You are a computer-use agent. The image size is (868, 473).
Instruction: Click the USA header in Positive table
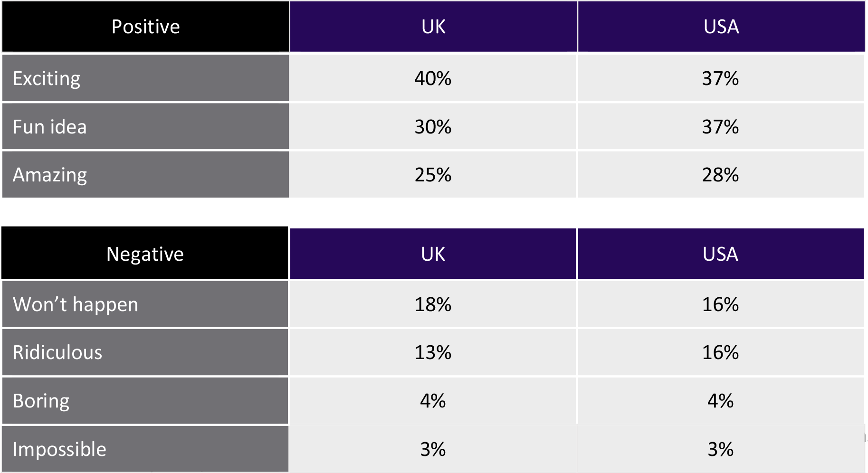pos(721,27)
